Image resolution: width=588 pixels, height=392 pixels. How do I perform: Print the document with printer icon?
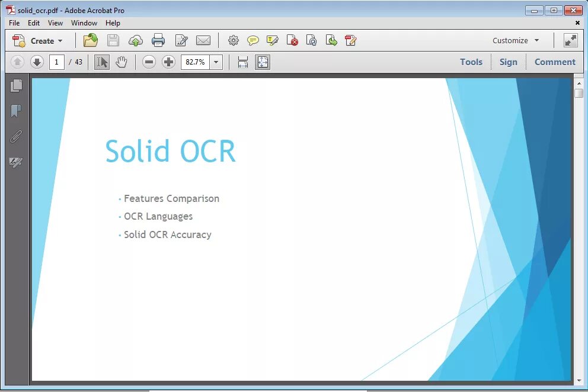[158, 40]
